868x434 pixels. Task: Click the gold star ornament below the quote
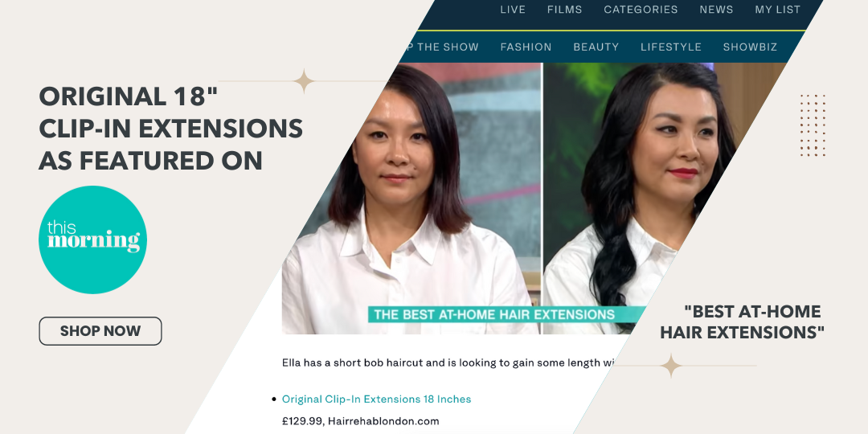671,366
